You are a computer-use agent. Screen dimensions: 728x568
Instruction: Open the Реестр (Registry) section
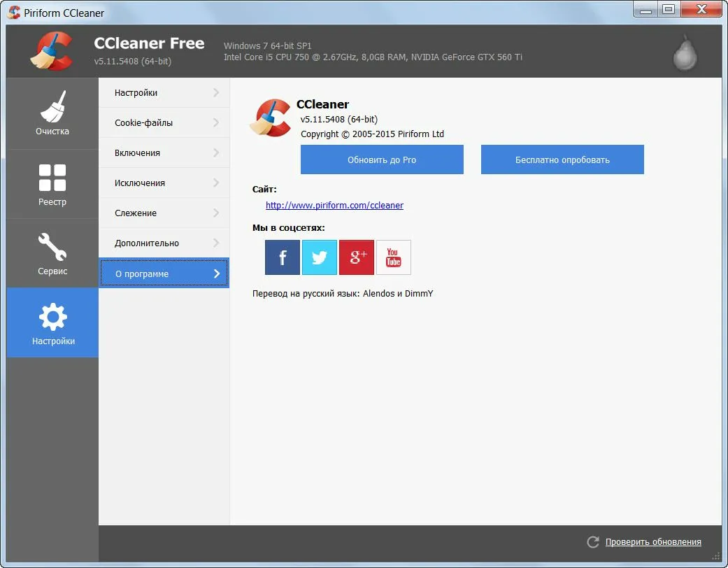[52, 184]
